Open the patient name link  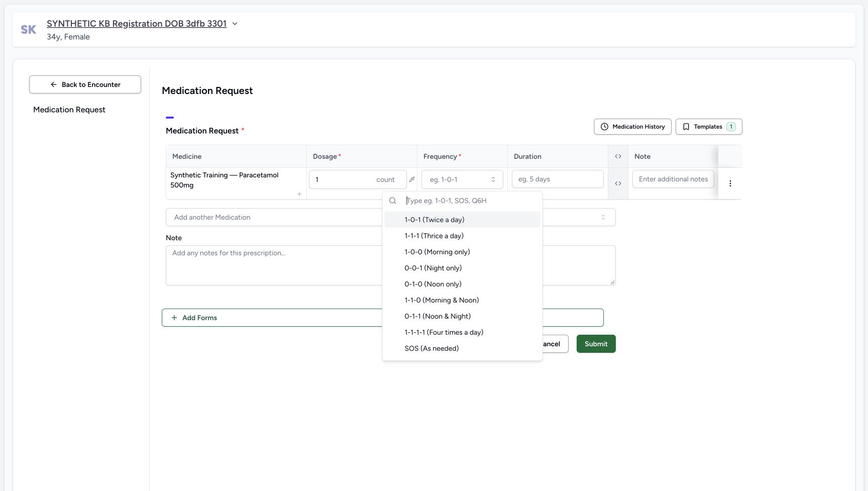pos(137,24)
